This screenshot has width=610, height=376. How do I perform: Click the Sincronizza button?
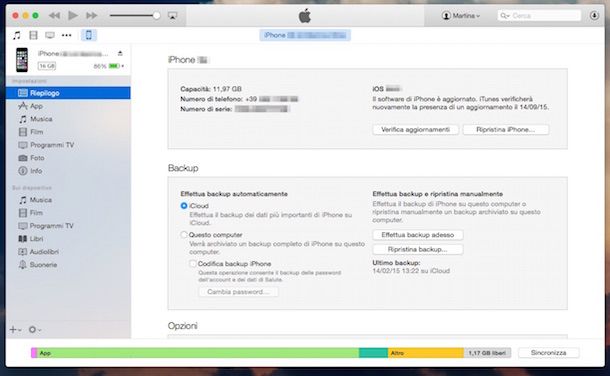549,353
